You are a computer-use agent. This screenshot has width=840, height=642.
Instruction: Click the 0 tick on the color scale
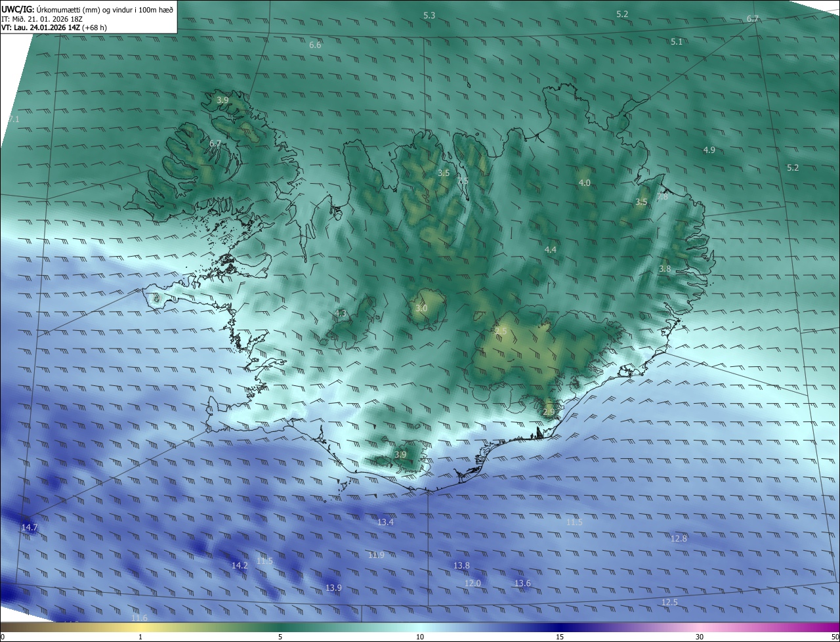[x=3, y=637]
